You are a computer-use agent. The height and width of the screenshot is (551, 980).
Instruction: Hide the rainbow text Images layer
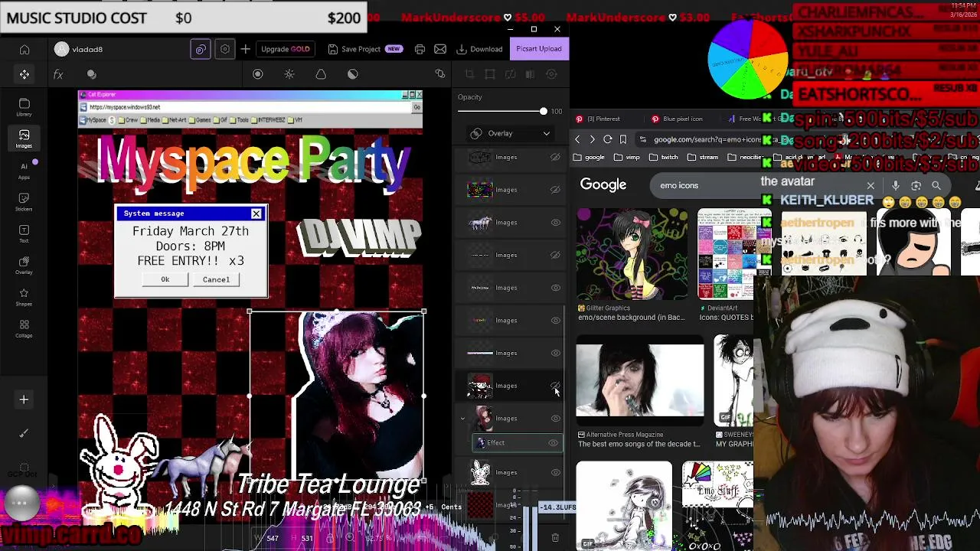555,321
